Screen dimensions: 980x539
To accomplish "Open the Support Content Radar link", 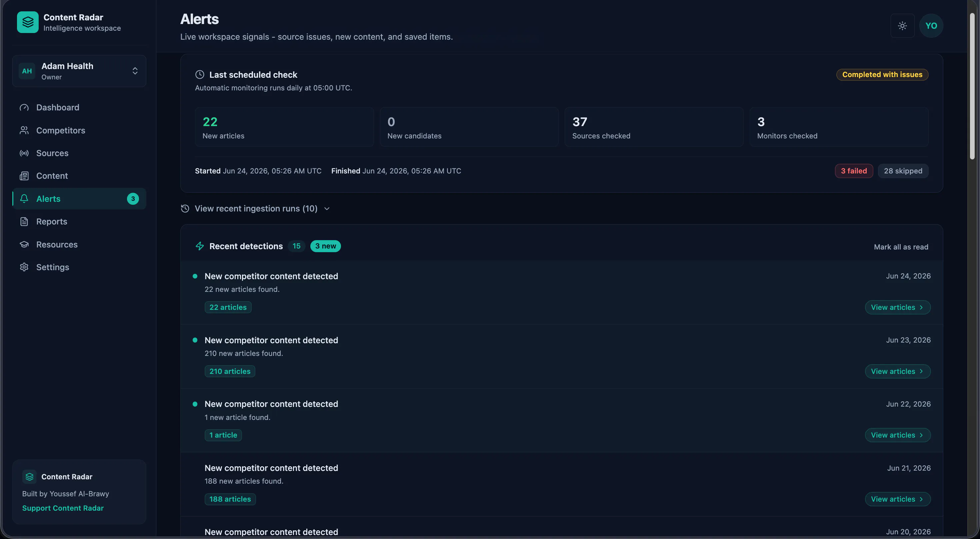I will point(63,508).
